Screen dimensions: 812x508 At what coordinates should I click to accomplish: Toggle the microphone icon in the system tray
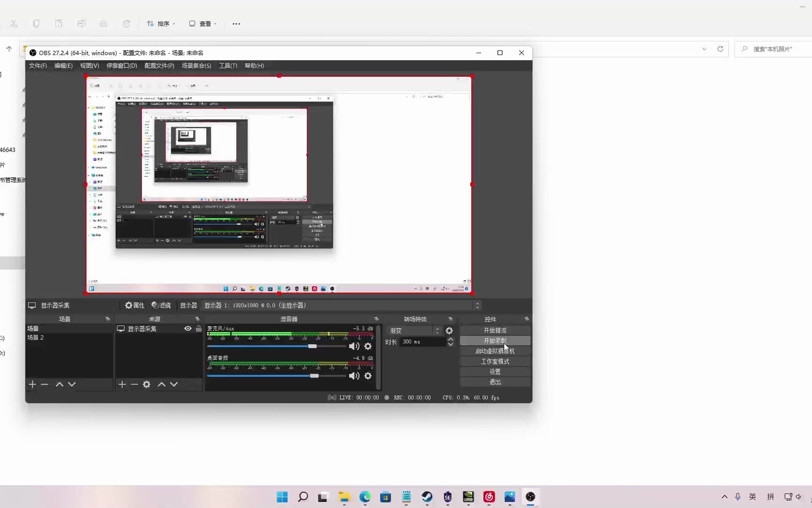click(x=738, y=497)
